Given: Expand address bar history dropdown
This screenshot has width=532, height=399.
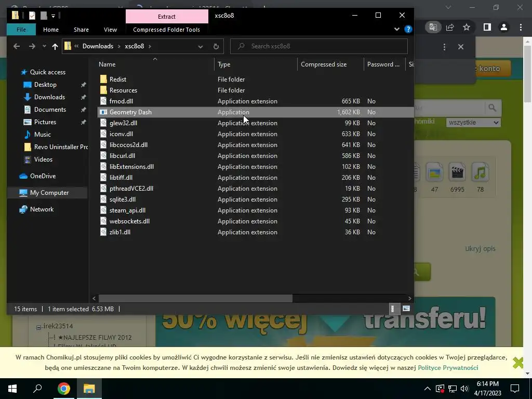Looking at the screenshot, I should pyautogui.click(x=201, y=46).
